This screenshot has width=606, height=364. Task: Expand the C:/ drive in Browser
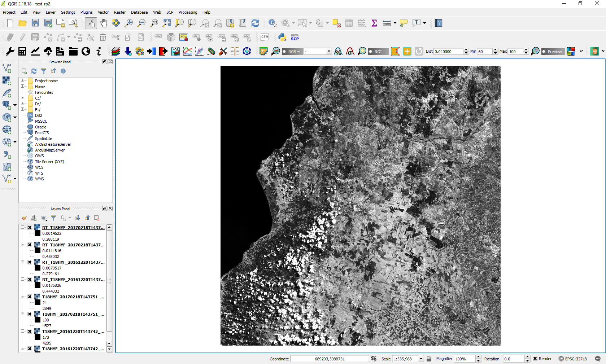pos(23,98)
